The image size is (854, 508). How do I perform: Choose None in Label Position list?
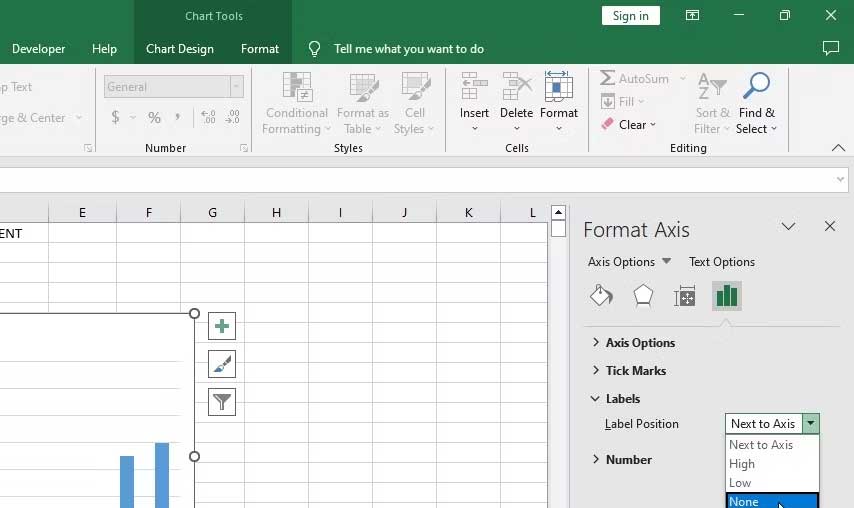(744, 501)
